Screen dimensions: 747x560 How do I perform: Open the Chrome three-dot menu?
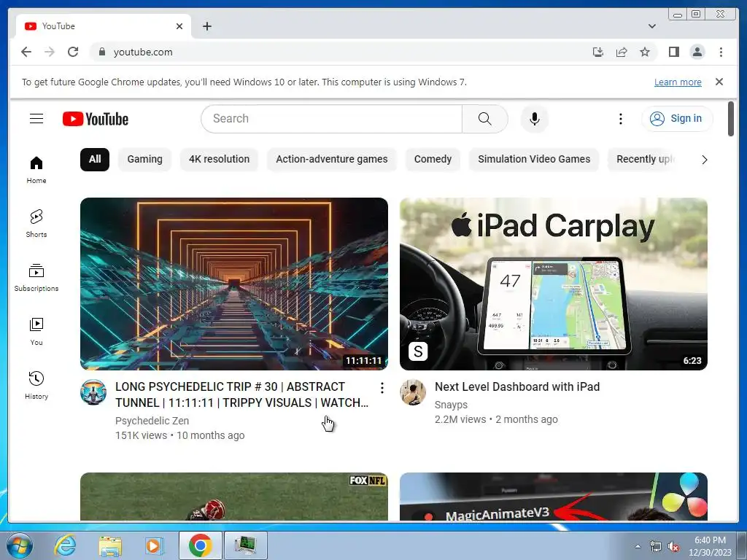(721, 52)
